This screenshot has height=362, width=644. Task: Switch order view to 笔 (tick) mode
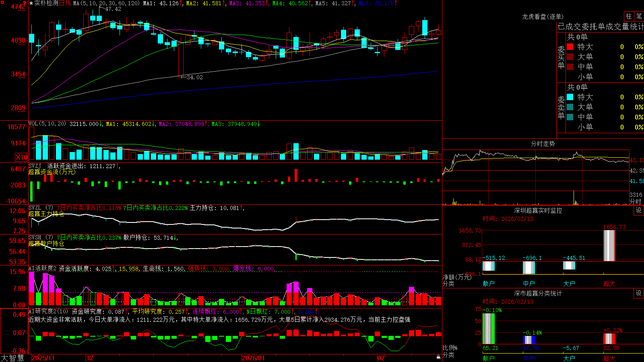[639, 16]
